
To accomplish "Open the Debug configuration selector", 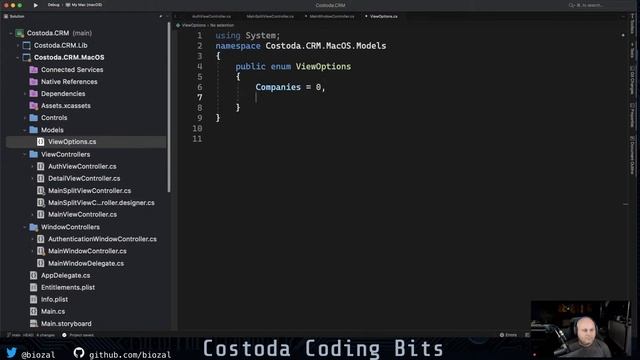I will point(53,5).
